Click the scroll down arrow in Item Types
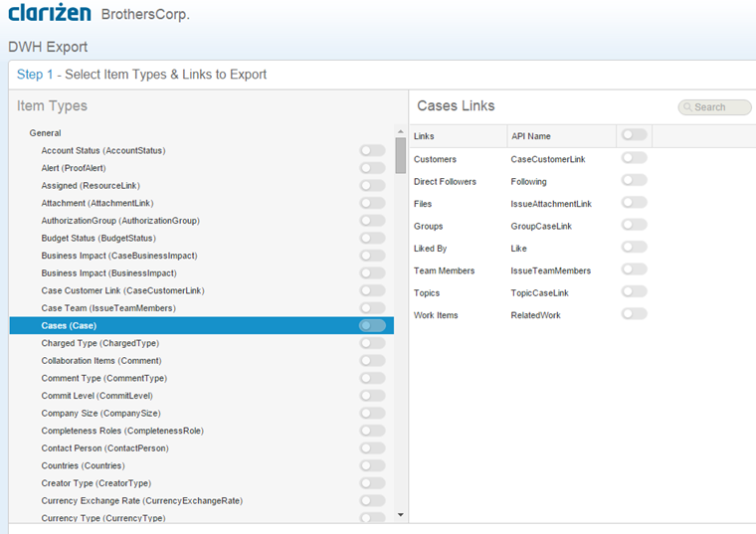The image size is (756, 534). 400,515
